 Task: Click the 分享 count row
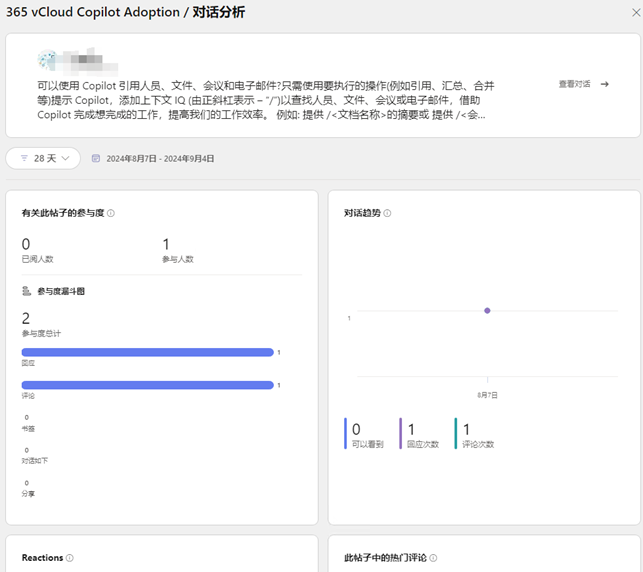pyautogui.click(x=28, y=488)
